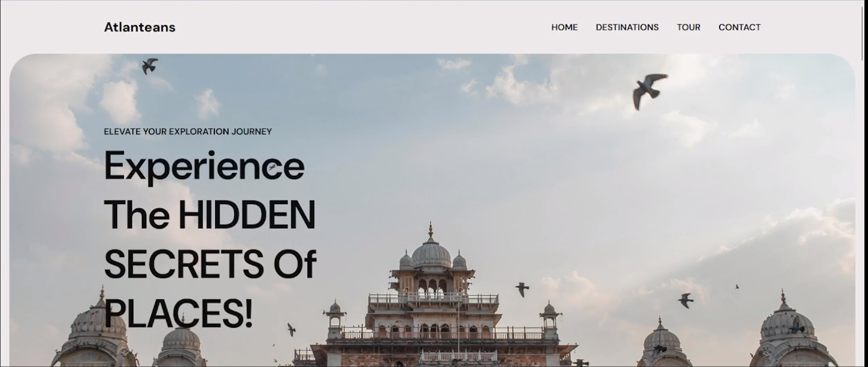The image size is (868, 367).
Task: Open the HOME navigation link
Action: pos(564,27)
